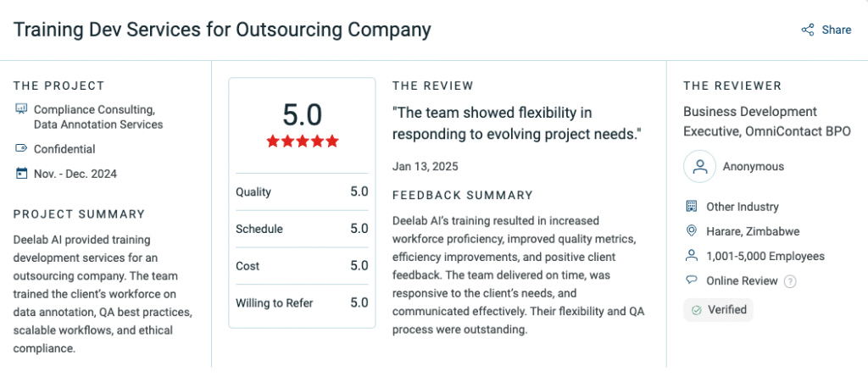The image size is (868, 377).
Task: Click the calendar icon beside Nov. - Dec. 2024
Action: 21,174
